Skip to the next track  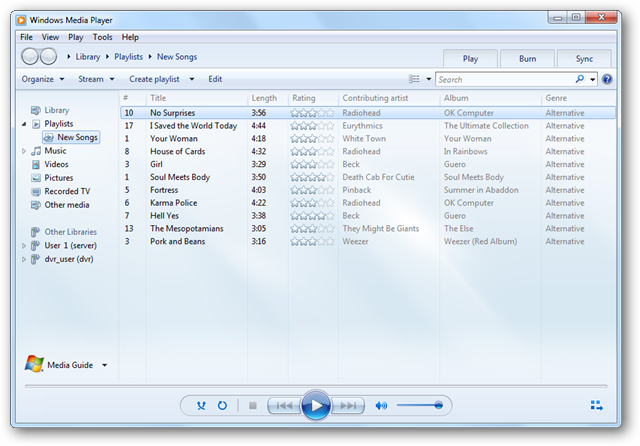[348, 406]
